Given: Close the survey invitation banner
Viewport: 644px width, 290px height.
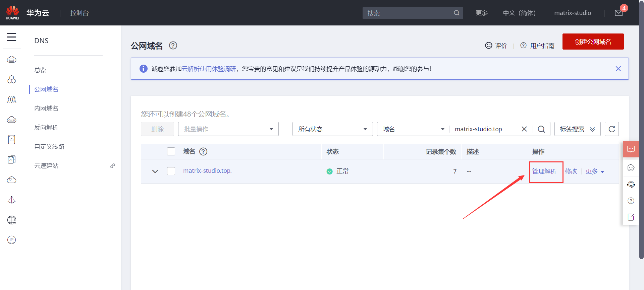Looking at the screenshot, I should coord(618,69).
